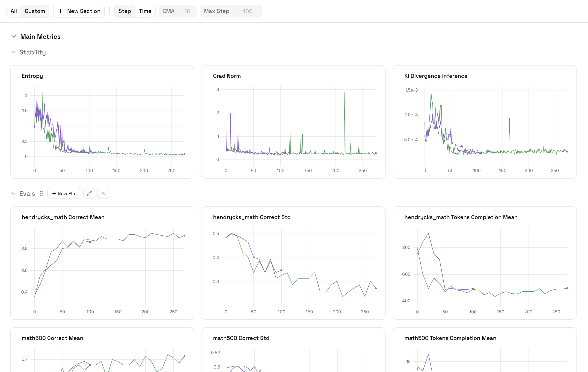The width and height of the screenshot is (588, 372).
Task: Click the EMA value field
Action: click(x=178, y=11)
